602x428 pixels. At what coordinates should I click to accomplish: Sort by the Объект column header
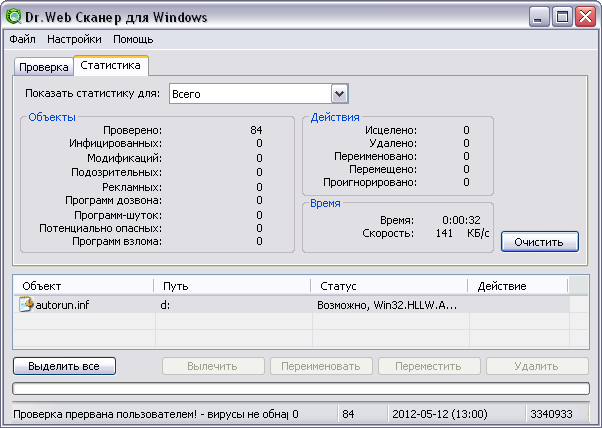[x=84, y=286]
